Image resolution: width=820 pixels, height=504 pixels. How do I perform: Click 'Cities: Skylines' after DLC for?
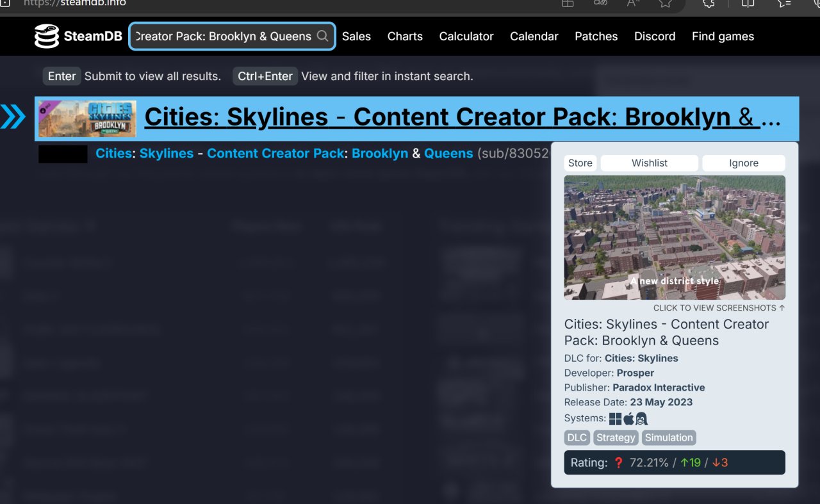coord(641,359)
